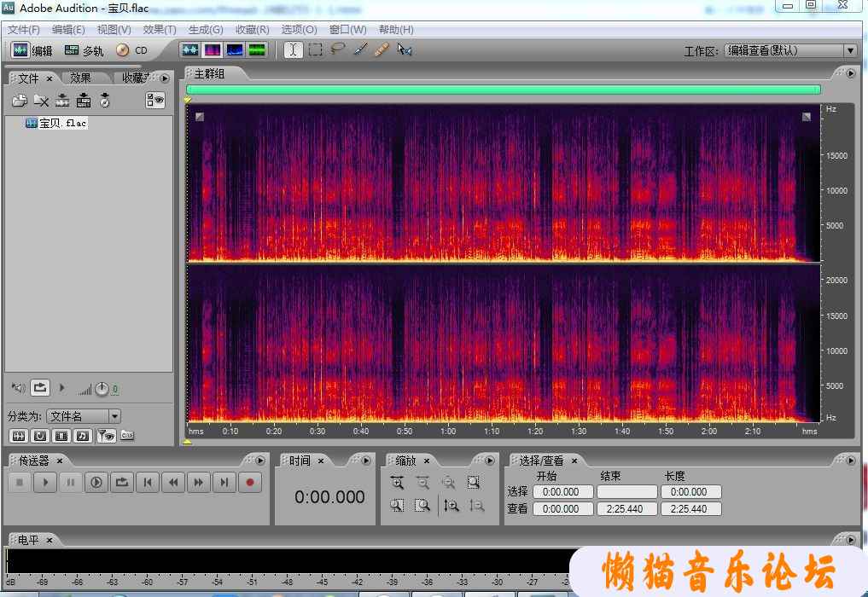Screen dimensions: 868x597
Task: Zoom out horizontally in the zoom panel
Action: pos(423,483)
